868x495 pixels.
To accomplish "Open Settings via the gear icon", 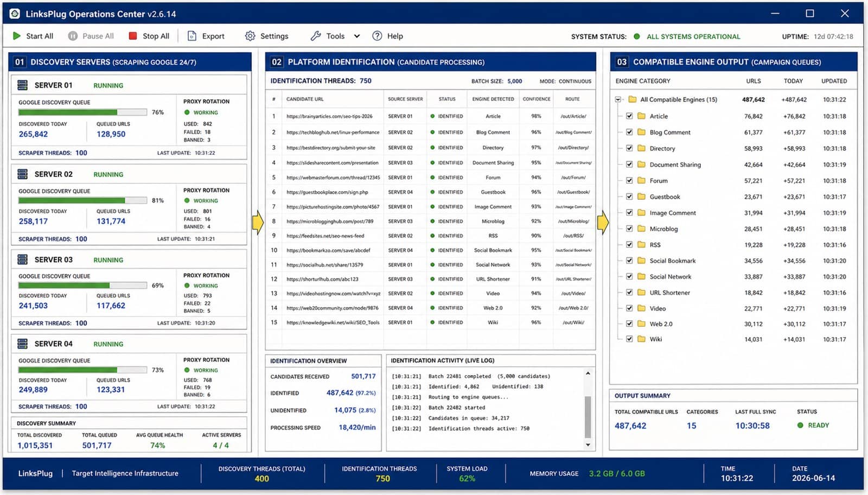I will 250,36.
